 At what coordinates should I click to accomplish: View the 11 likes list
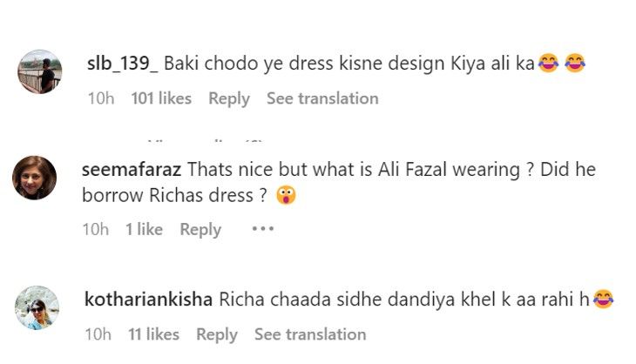[x=155, y=334]
